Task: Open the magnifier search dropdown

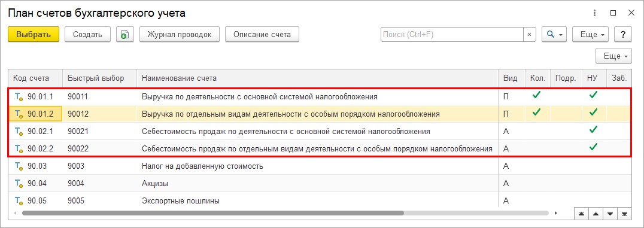Action: 554,35
